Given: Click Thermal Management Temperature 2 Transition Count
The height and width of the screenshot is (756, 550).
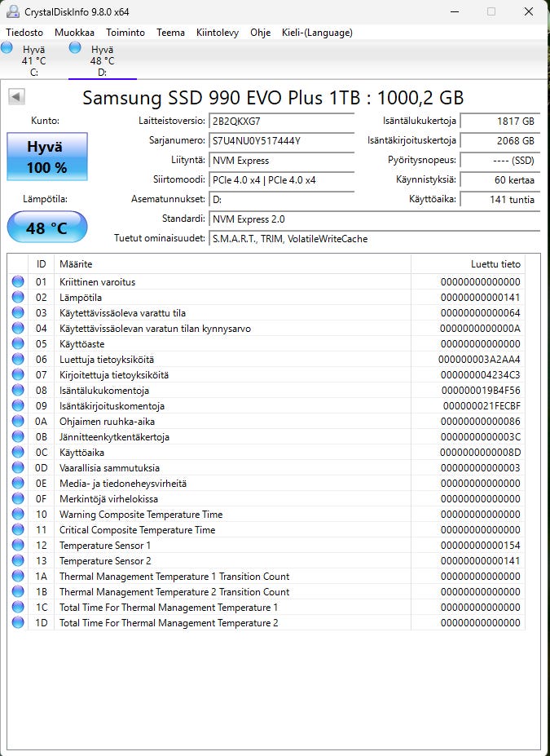Looking at the screenshot, I should [x=174, y=591].
